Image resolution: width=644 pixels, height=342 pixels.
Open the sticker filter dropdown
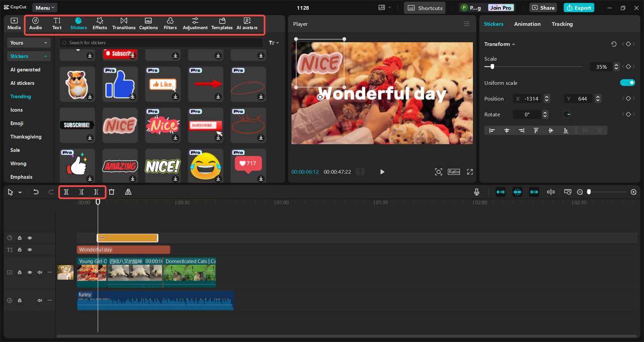point(274,43)
